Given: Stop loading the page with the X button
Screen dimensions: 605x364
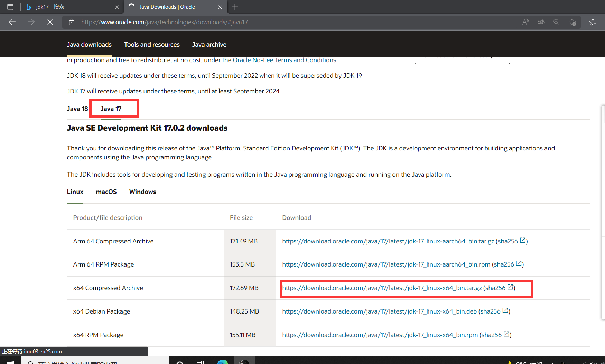Looking at the screenshot, I should point(50,22).
